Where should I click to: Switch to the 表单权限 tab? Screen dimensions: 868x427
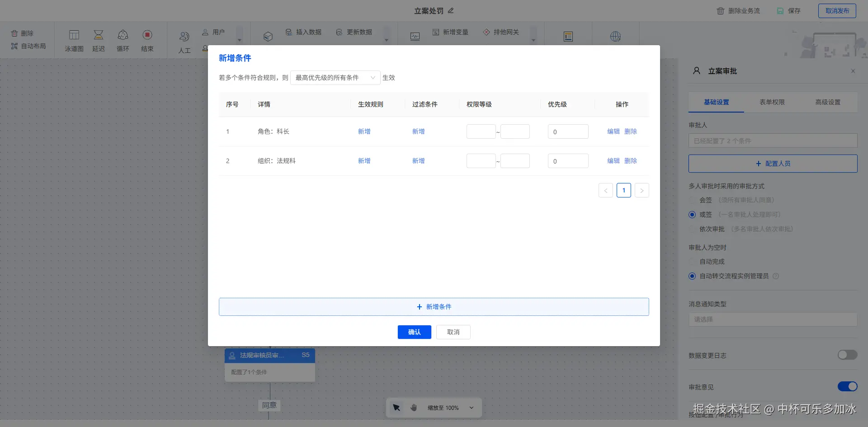pyautogui.click(x=772, y=102)
